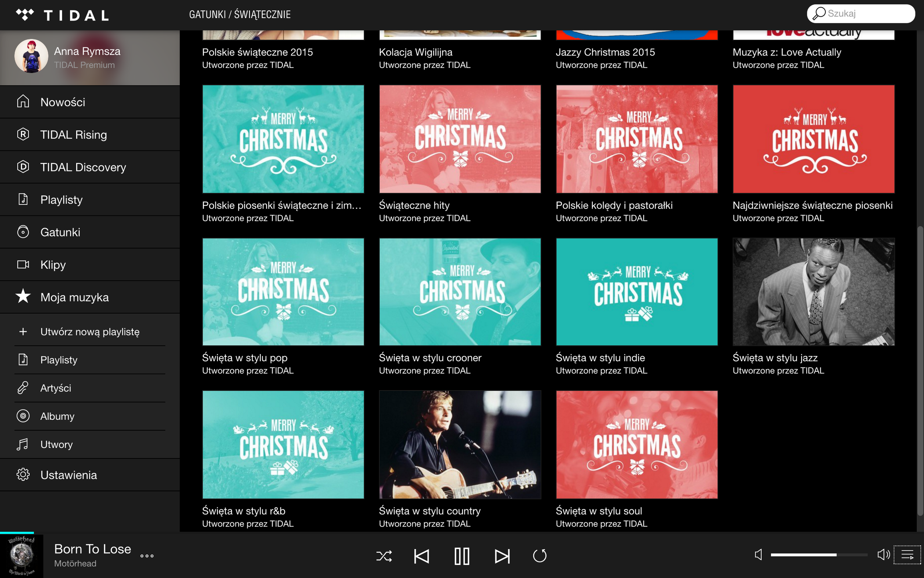Open Święta w stylu r&b cover
This screenshot has width=924, height=578.
[x=283, y=445]
